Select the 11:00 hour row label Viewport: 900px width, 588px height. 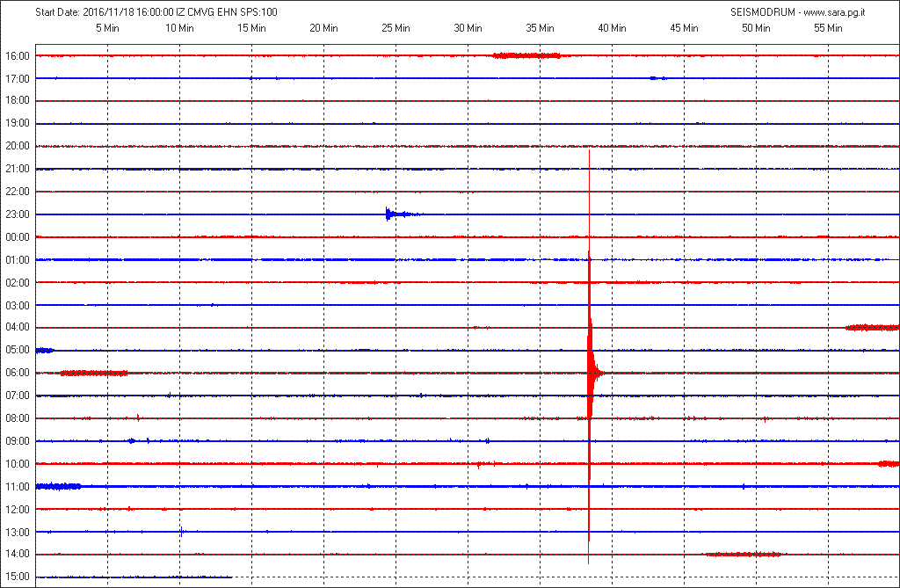pyautogui.click(x=18, y=487)
